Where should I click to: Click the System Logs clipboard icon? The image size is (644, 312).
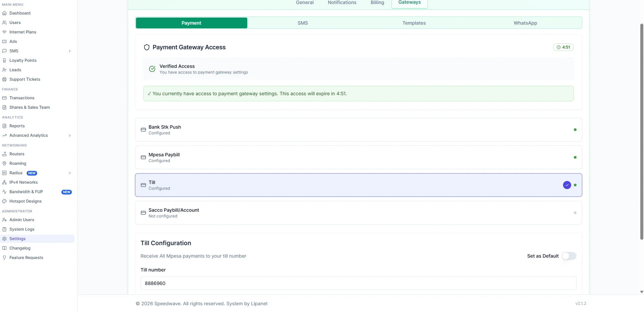tap(4, 229)
